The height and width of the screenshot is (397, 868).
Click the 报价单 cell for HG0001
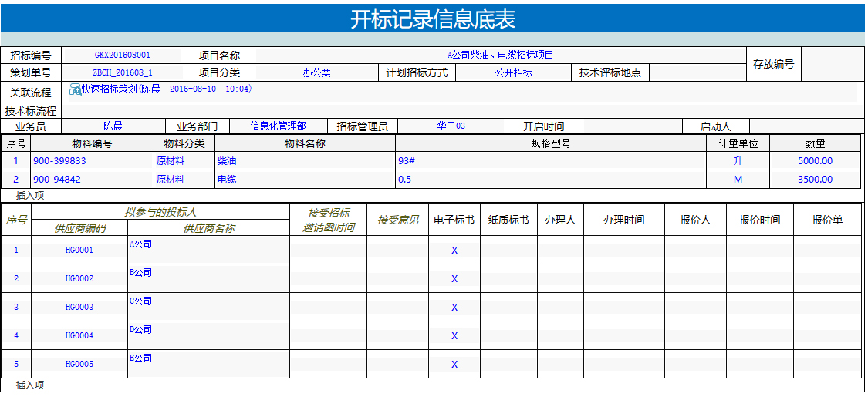click(x=828, y=250)
